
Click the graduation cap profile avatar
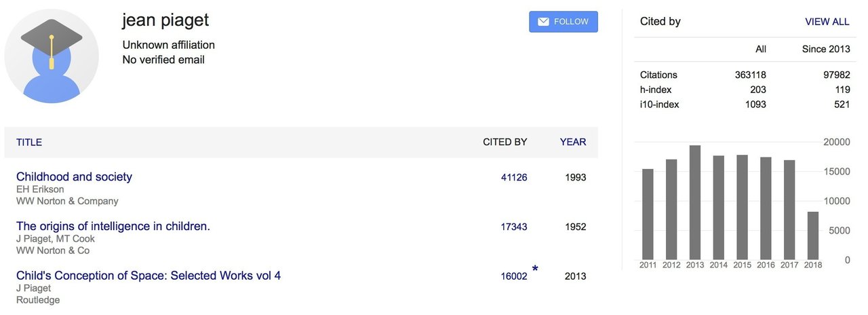(52, 56)
